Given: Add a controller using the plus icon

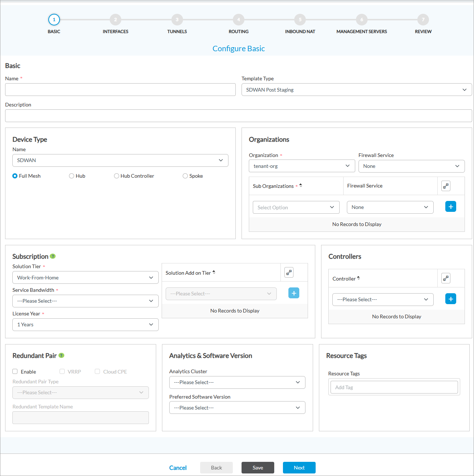Looking at the screenshot, I should click(x=450, y=299).
